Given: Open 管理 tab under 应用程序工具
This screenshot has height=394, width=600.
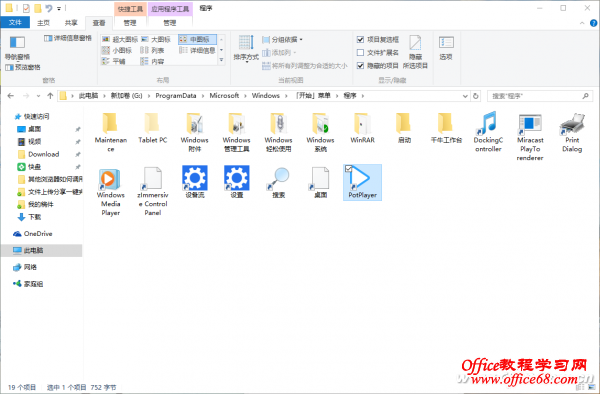Looking at the screenshot, I should click(x=170, y=23).
